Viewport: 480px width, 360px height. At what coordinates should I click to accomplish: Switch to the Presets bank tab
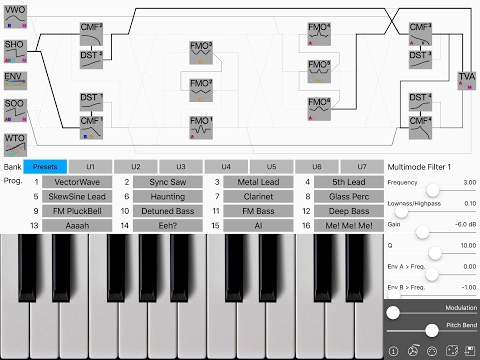click(45, 167)
